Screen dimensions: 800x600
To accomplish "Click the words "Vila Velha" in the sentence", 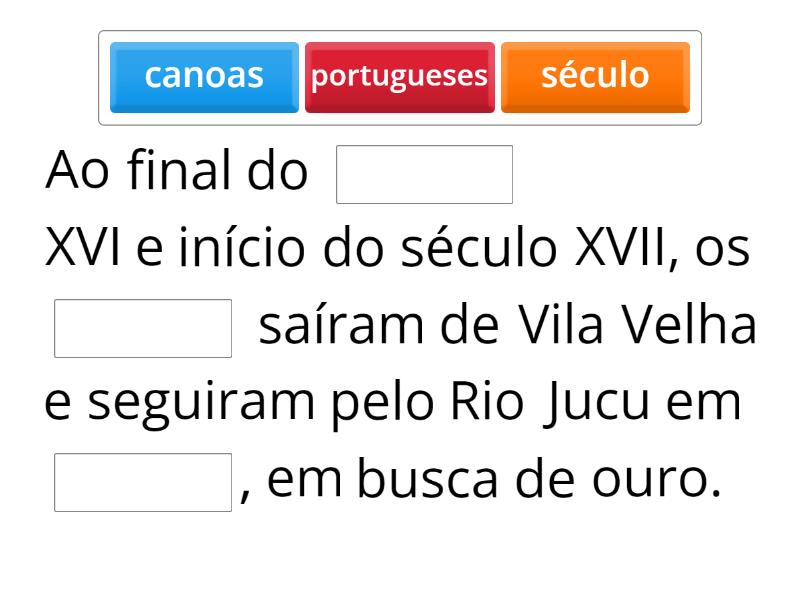I will pos(638,326).
